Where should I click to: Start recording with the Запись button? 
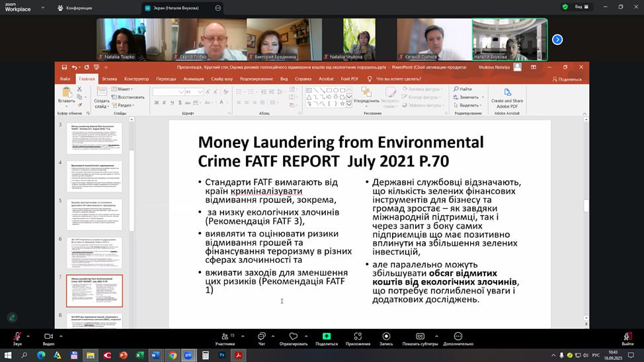(386, 336)
